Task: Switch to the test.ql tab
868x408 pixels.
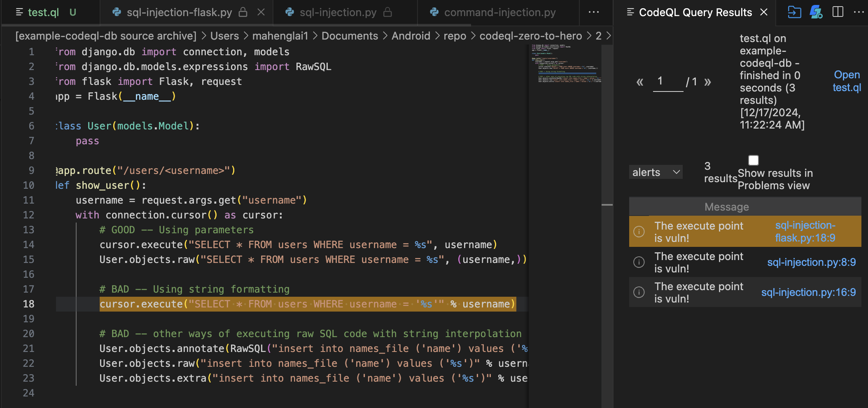Action: 43,12
